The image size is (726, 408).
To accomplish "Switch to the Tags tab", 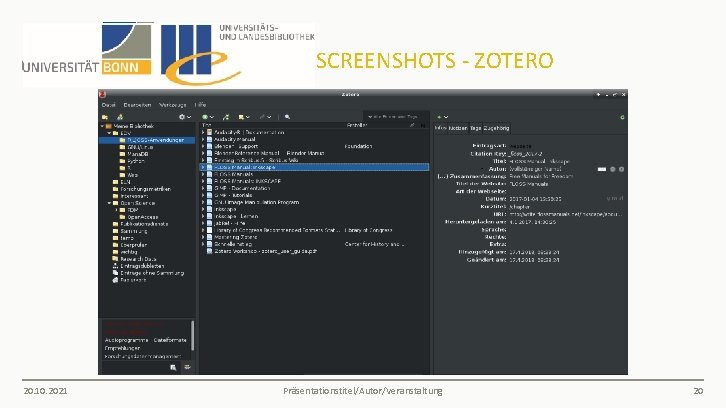I will pos(476,128).
